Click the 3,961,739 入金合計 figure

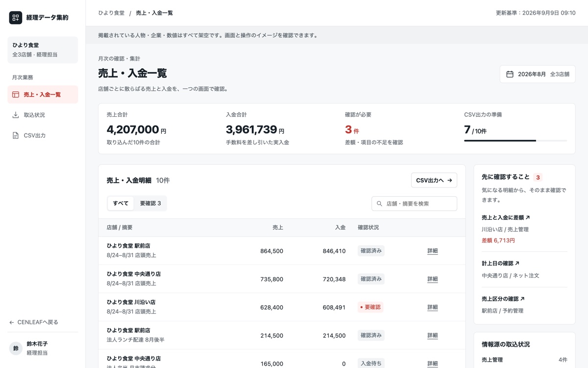coord(251,130)
